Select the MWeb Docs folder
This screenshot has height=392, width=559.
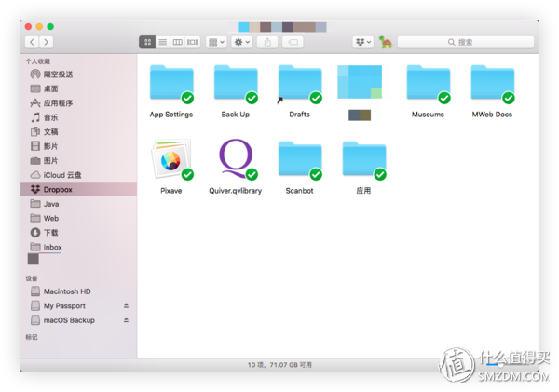tap(492, 83)
